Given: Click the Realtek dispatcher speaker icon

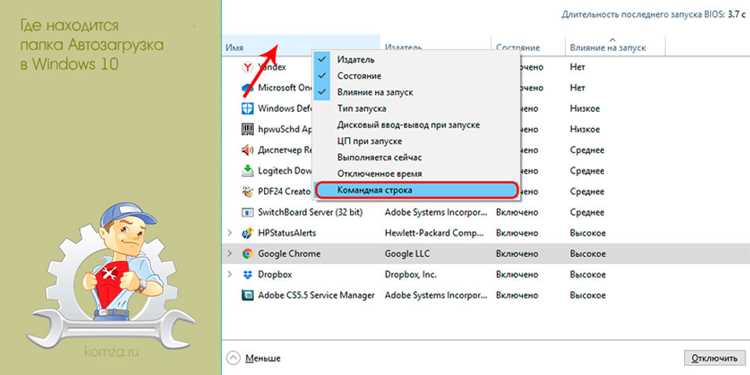Looking at the screenshot, I should pyautogui.click(x=247, y=150).
